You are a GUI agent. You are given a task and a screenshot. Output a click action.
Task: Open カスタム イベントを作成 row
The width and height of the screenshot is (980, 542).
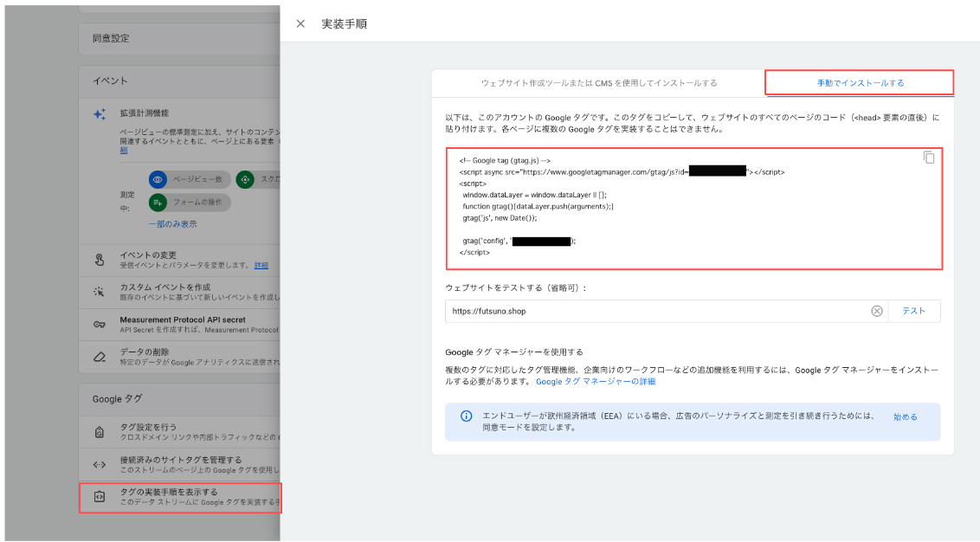click(179, 292)
